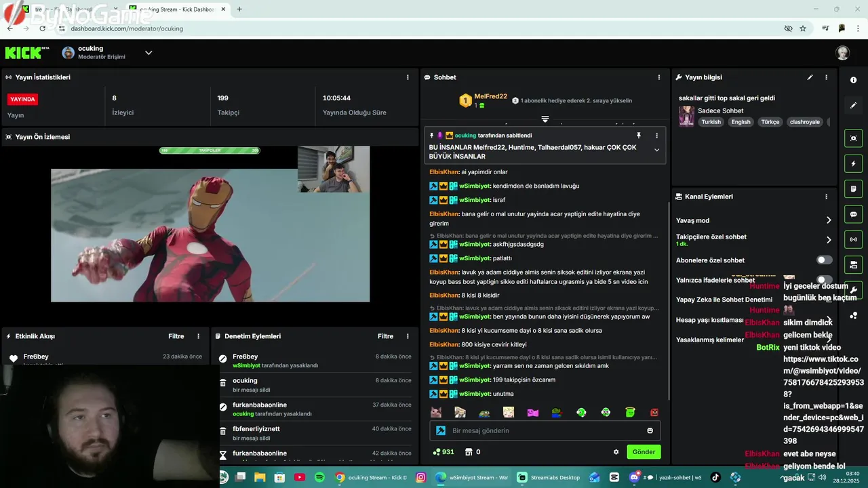Insert the pink emote from quick emote row
This screenshot has width=868, height=488.
[x=533, y=412]
